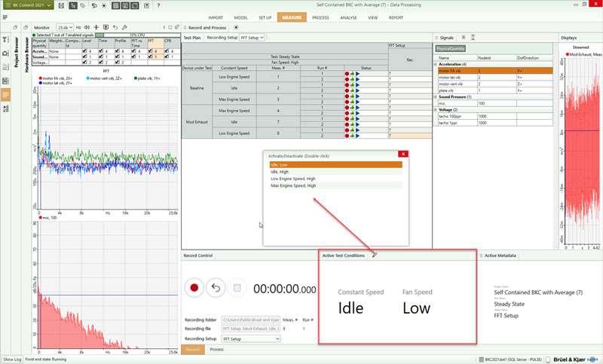
Task: Start recording with the red record button
Action: (x=194, y=288)
